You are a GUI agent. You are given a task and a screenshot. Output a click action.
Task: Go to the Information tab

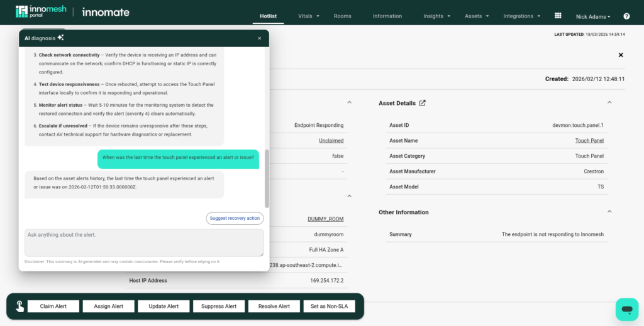[387, 16]
